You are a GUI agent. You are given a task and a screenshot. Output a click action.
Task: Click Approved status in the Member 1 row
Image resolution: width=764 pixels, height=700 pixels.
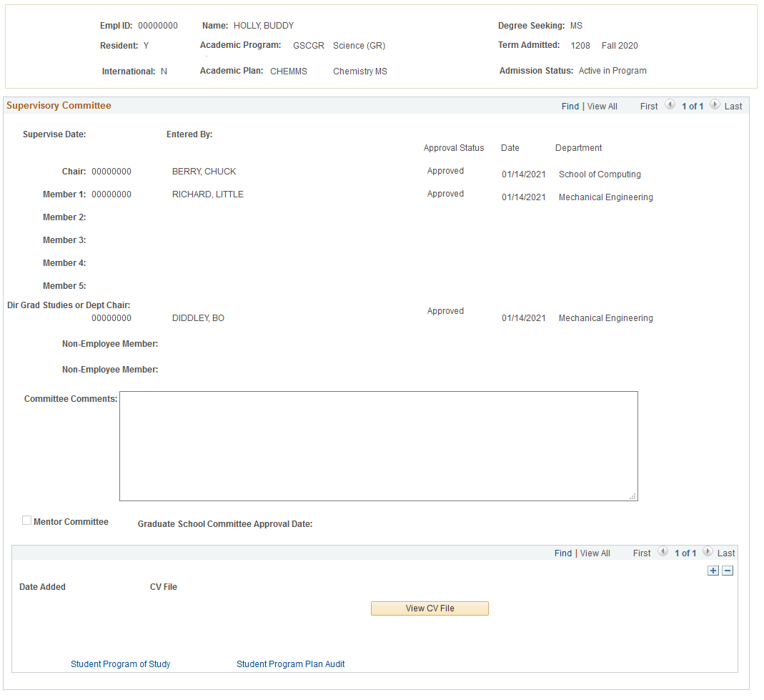click(x=445, y=194)
